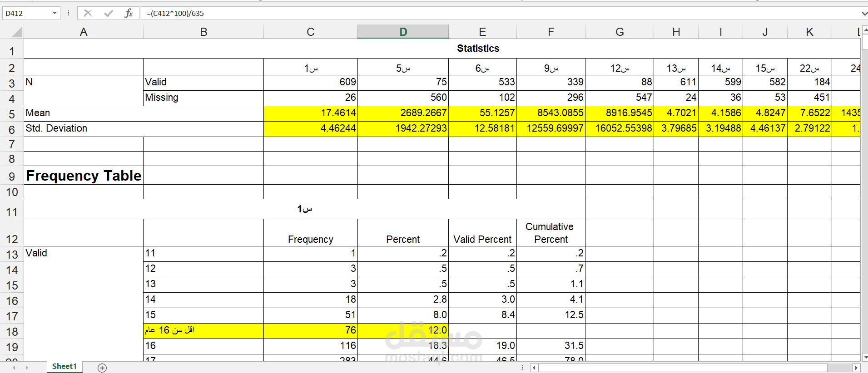Image resolution: width=868 pixels, height=373 pixels.
Task: Select Valid count 184
Action: [809, 83]
